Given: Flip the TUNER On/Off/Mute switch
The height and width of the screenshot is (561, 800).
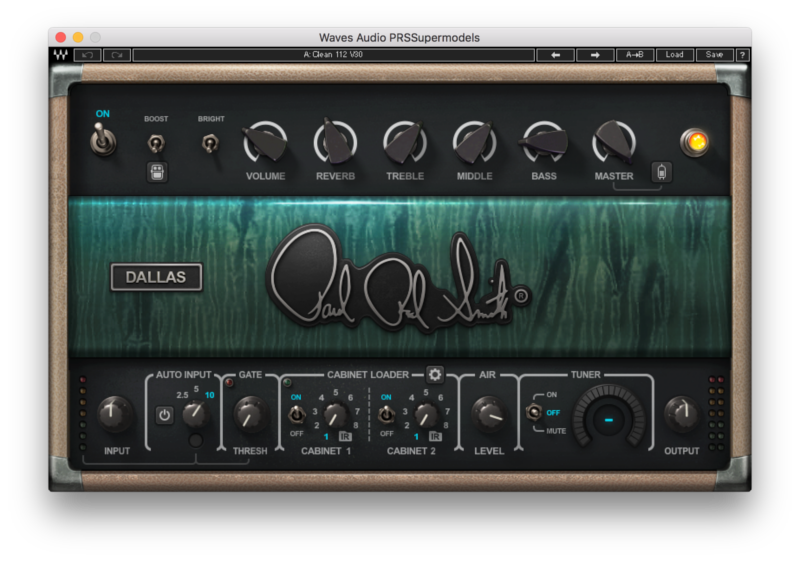Looking at the screenshot, I should pyautogui.click(x=534, y=412).
